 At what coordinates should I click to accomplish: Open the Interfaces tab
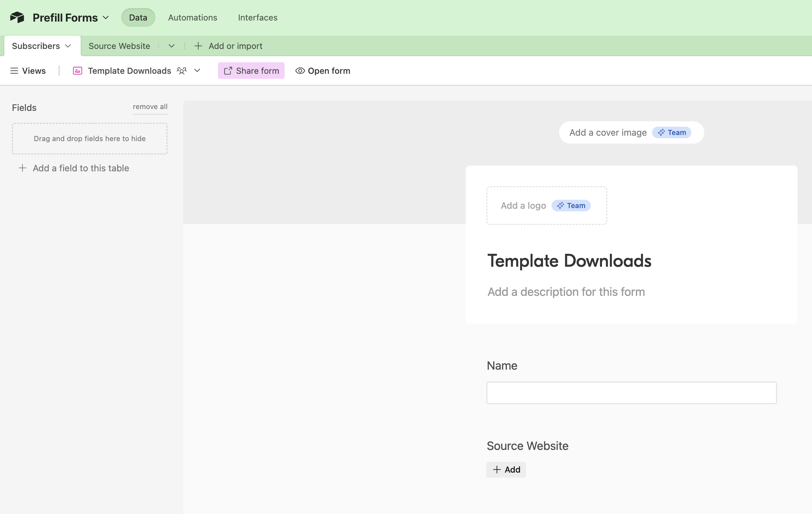pos(258,18)
